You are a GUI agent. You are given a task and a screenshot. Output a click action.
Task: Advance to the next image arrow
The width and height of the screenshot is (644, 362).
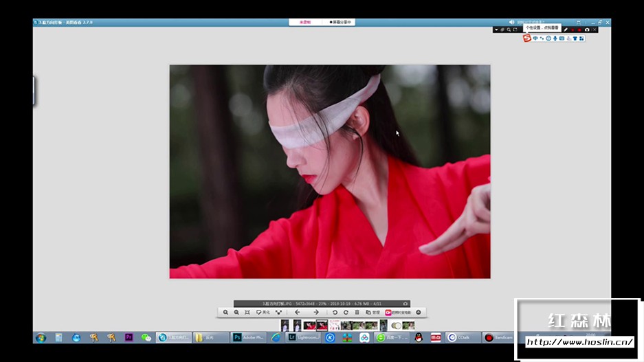click(316, 313)
